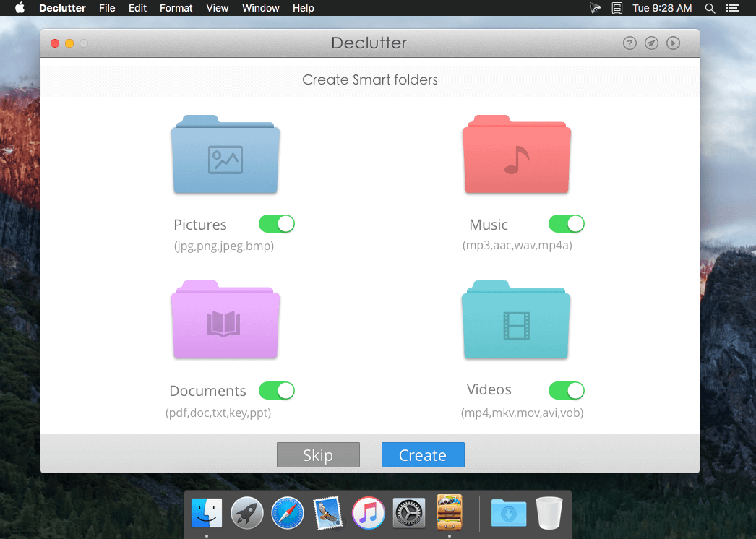Screen dimensions: 756x539
Task: Minimize Declutter with the yellow button
Action: (x=69, y=43)
